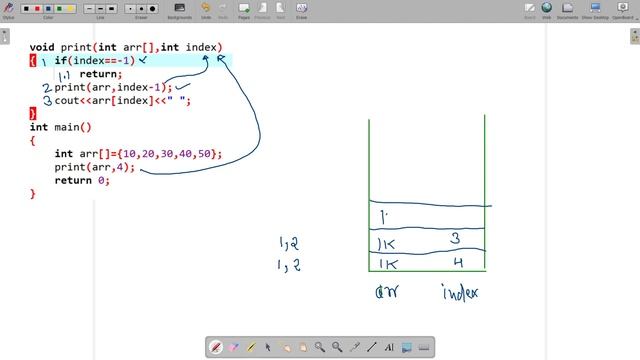Select the Scroll page hand tool

point(302,347)
